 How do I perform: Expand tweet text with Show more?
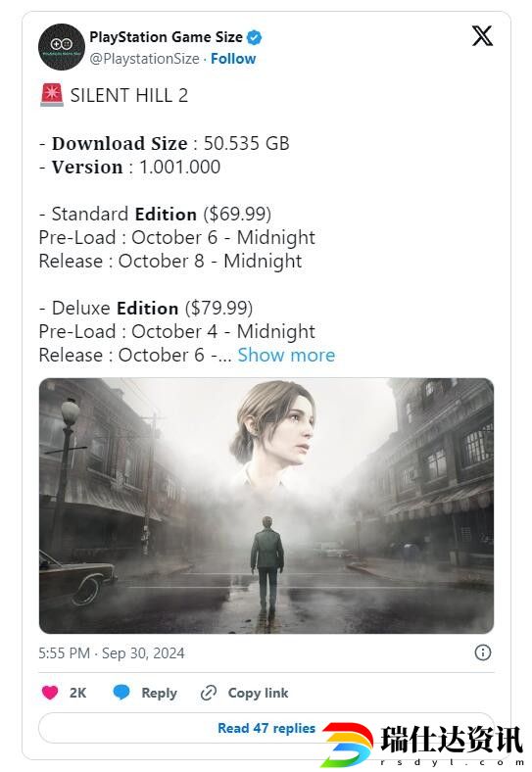pyautogui.click(x=286, y=355)
